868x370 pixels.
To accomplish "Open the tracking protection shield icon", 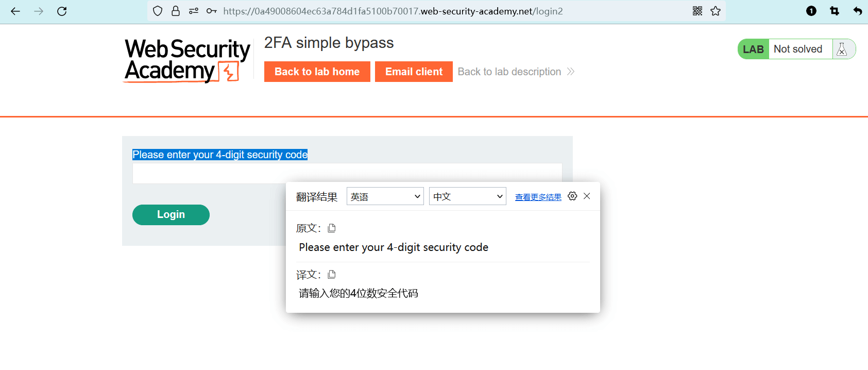I will (x=158, y=11).
